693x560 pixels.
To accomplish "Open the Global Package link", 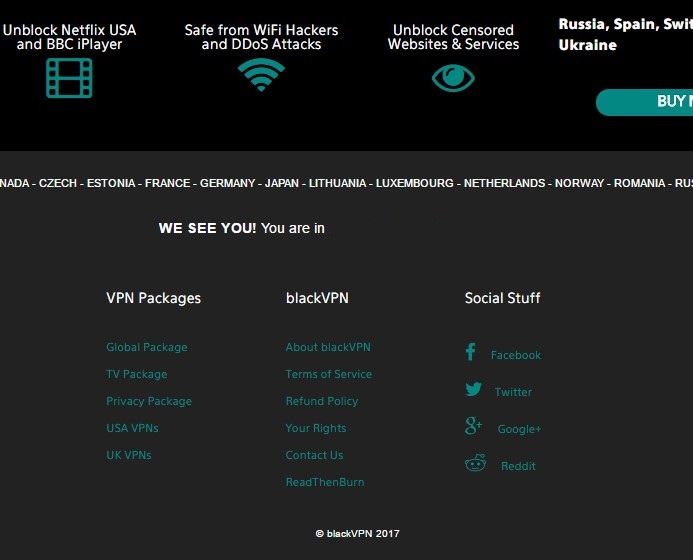I will coord(147,347).
